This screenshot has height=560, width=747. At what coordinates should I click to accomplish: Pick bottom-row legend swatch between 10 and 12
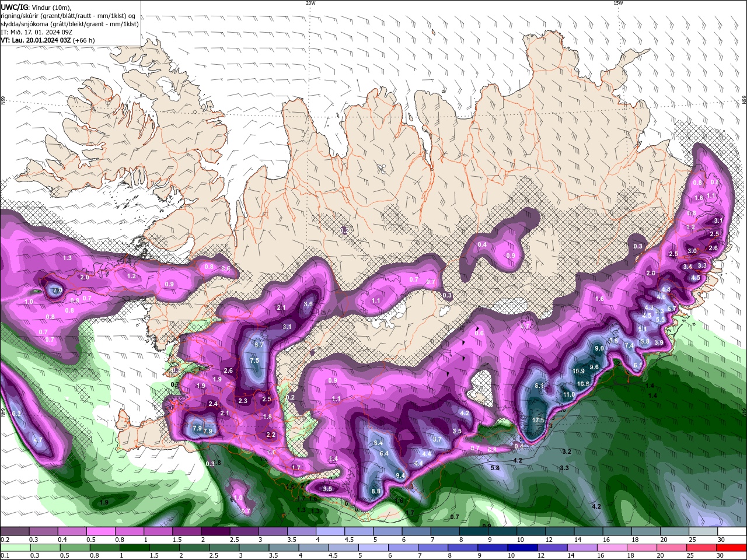(x=523, y=548)
